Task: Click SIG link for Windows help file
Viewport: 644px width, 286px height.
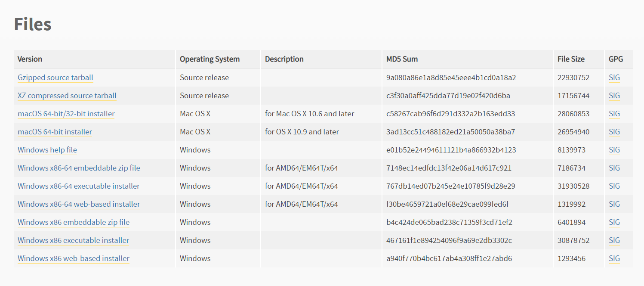Action: [x=614, y=150]
